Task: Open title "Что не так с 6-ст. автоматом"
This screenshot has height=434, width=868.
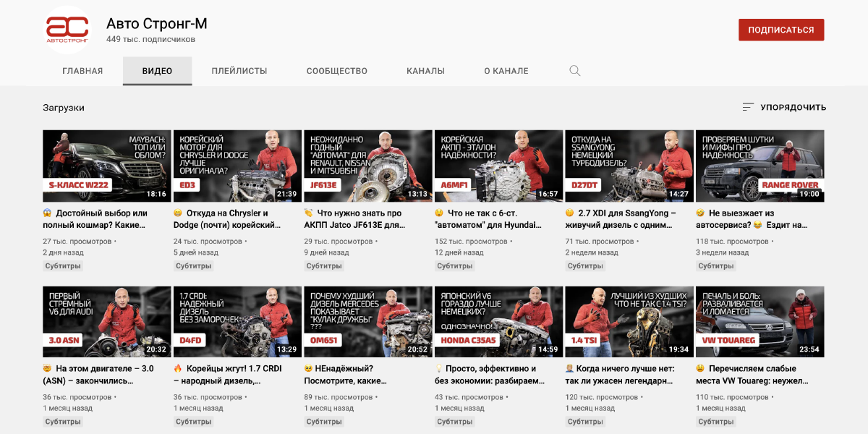Action: 488,219
